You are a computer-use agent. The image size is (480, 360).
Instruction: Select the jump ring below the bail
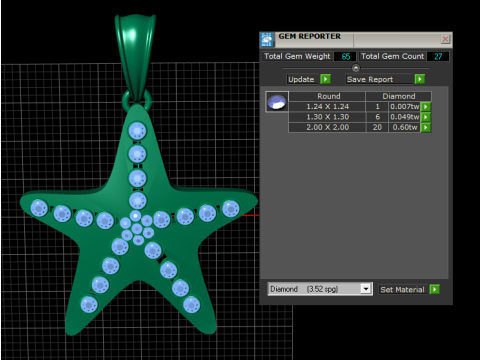[137, 100]
